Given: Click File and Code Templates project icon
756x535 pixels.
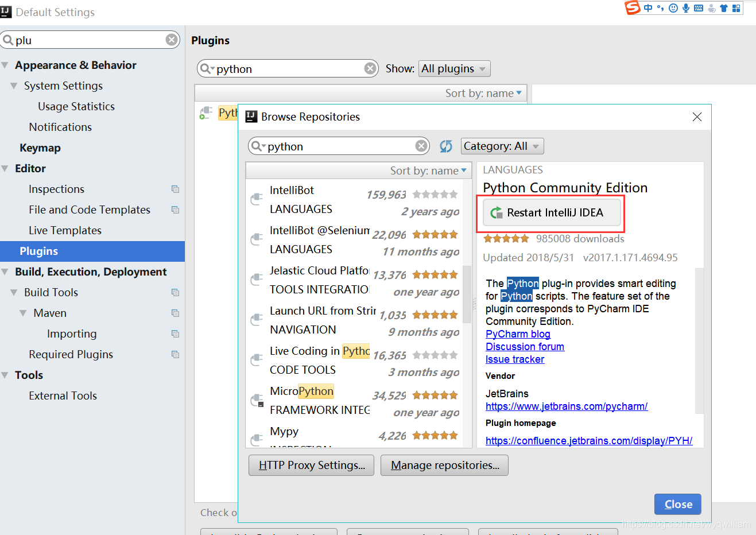Looking at the screenshot, I should tap(175, 210).
